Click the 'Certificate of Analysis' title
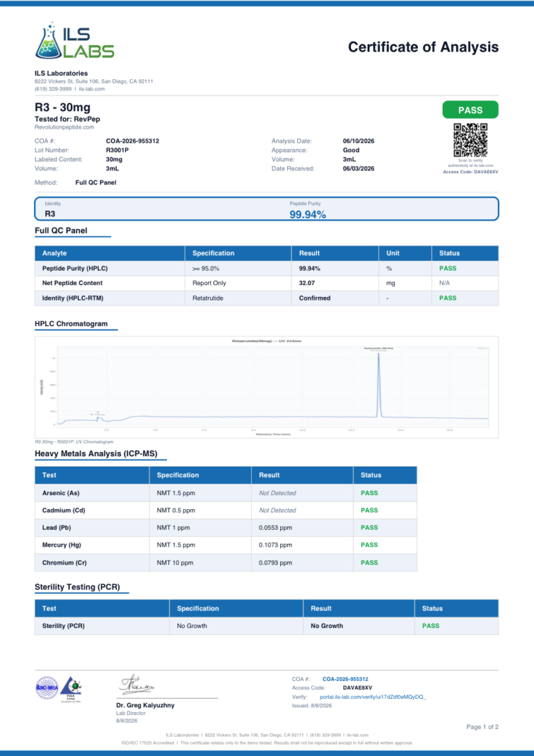The width and height of the screenshot is (534, 756). pos(423,47)
